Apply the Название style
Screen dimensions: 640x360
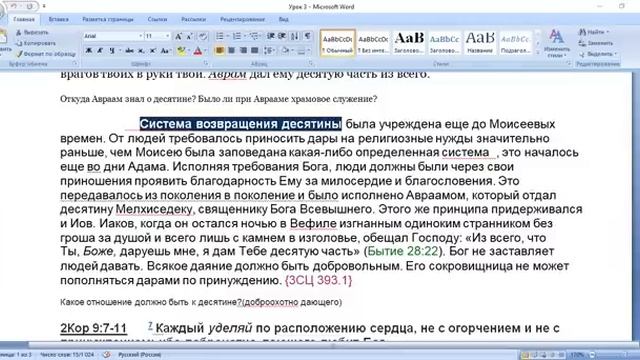(480, 43)
